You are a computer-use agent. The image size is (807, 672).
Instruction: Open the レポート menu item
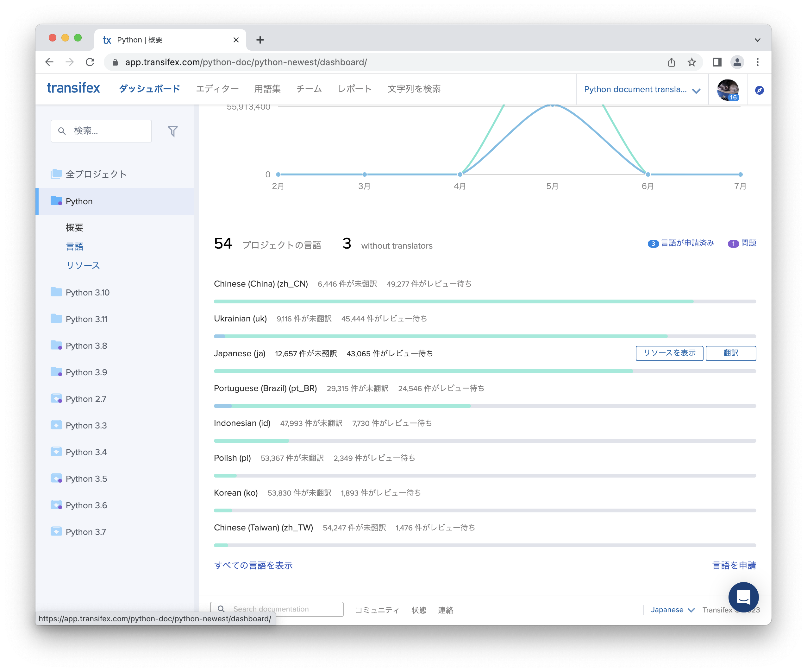pyautogui.click(x=354, y=89)
